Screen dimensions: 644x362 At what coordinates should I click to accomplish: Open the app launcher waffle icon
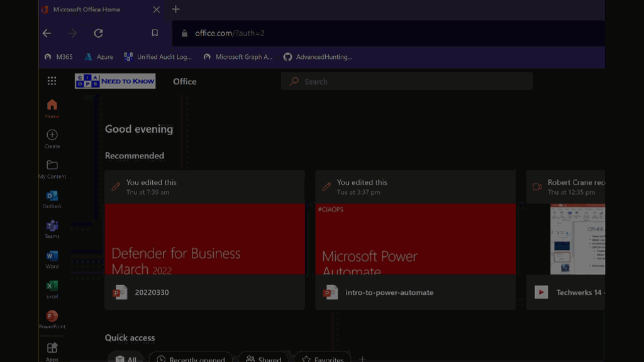[52, 81]
